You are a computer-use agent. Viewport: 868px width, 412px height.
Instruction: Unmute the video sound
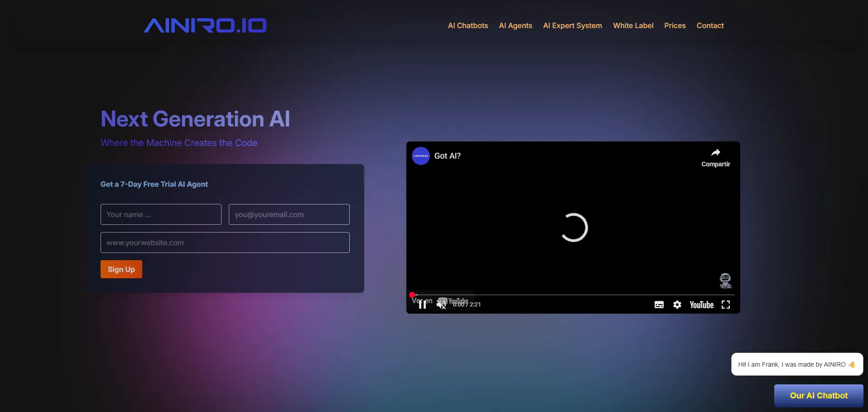coord(441,305)
